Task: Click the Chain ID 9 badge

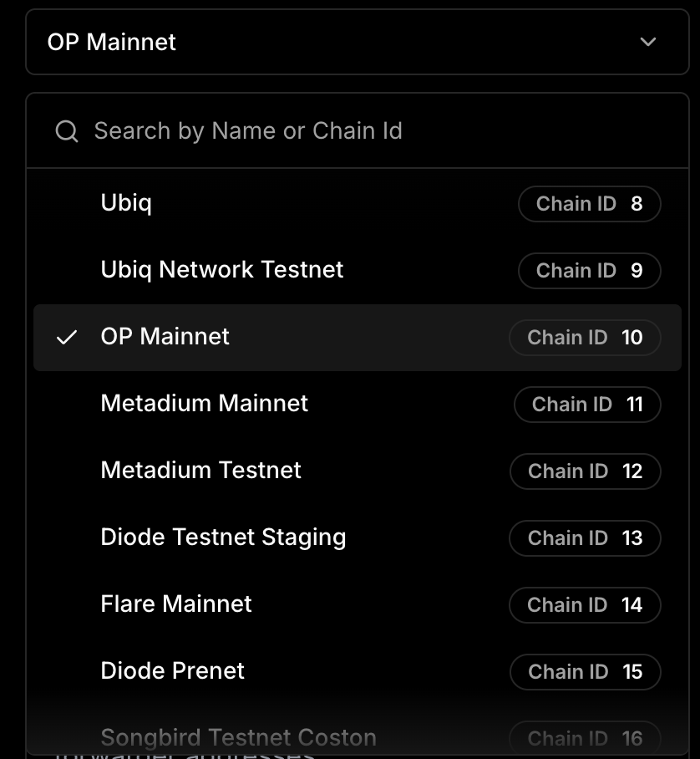Action: pos(589,271)
